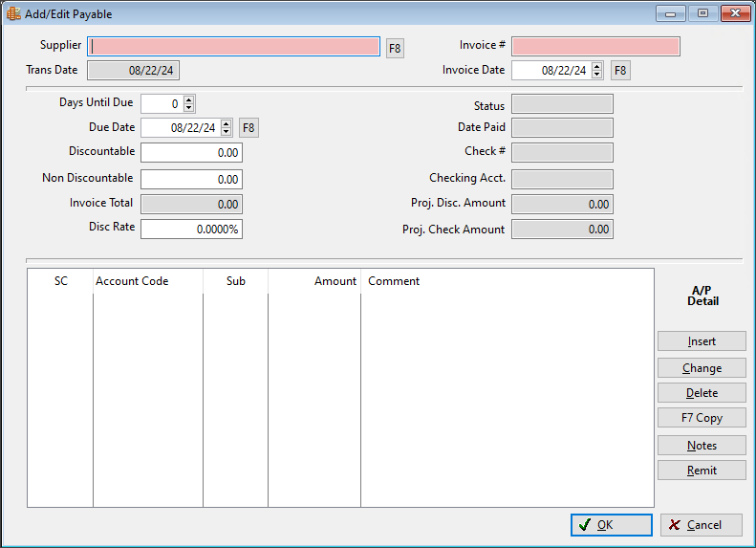756x548 pixels.
Task: Click the Days Until Due field
Action: (x=162, y=103)
